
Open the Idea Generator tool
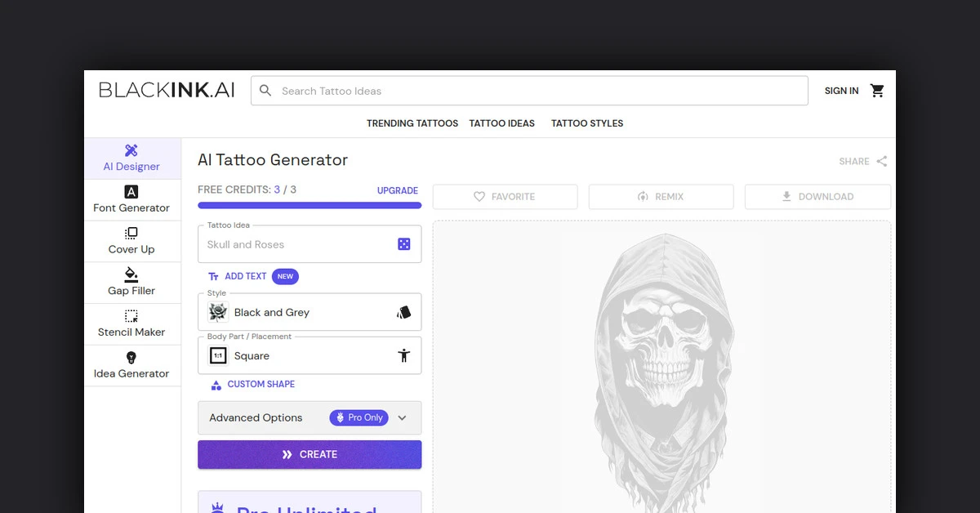[131, 365]
